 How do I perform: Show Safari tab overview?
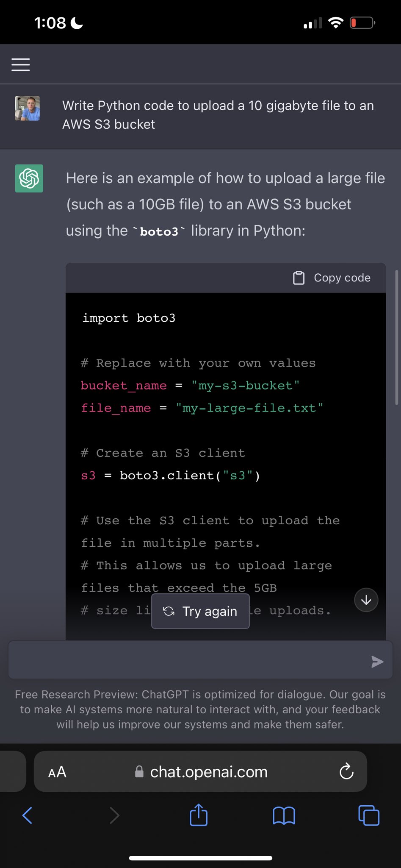(369, 815)
